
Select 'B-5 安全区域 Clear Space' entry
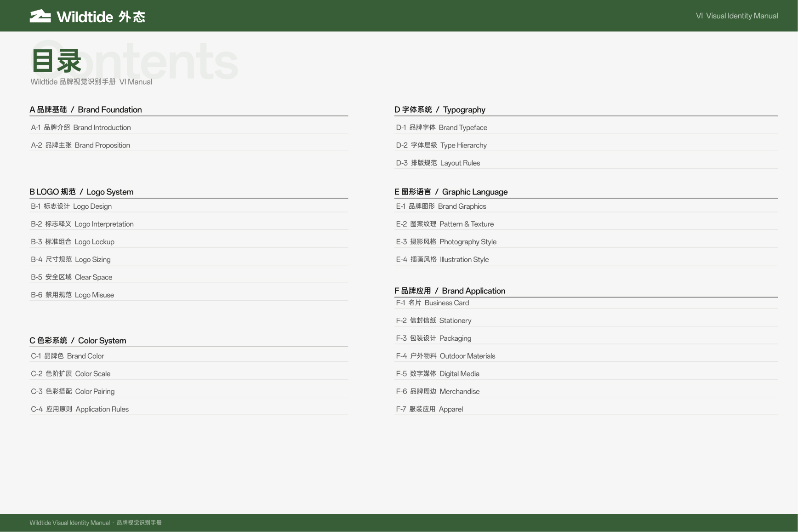(72, 277)
